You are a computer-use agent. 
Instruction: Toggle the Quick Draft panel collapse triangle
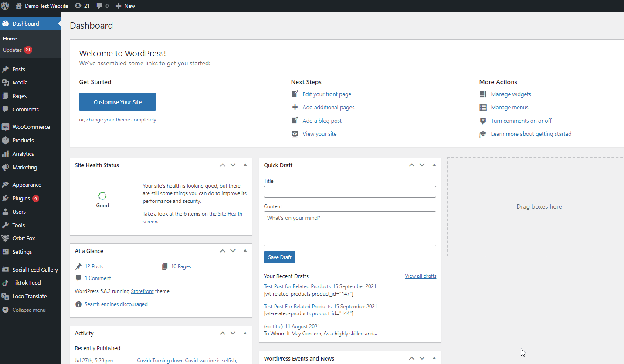(434, 165)
